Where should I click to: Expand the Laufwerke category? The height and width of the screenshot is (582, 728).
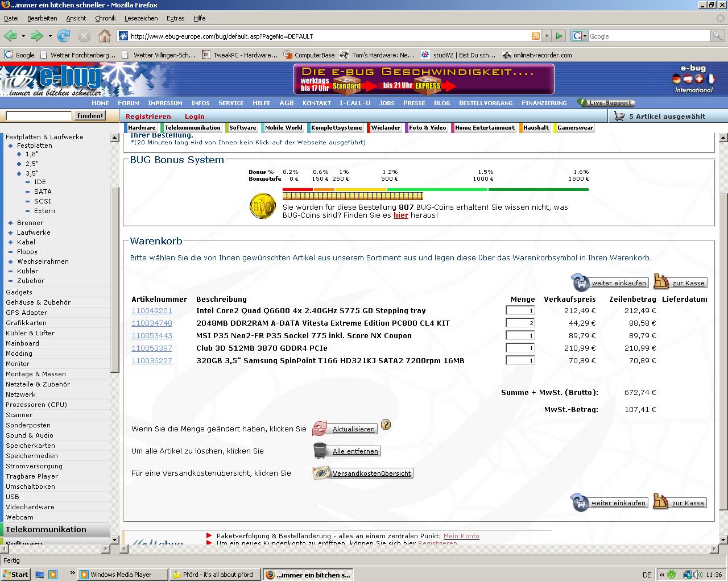tap(10, 233)
